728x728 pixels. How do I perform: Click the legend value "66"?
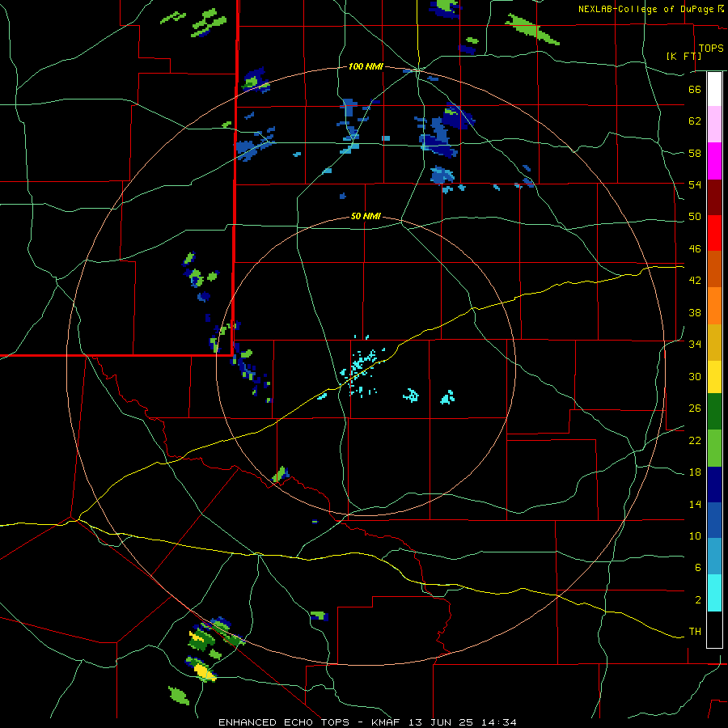coord(695,89)
